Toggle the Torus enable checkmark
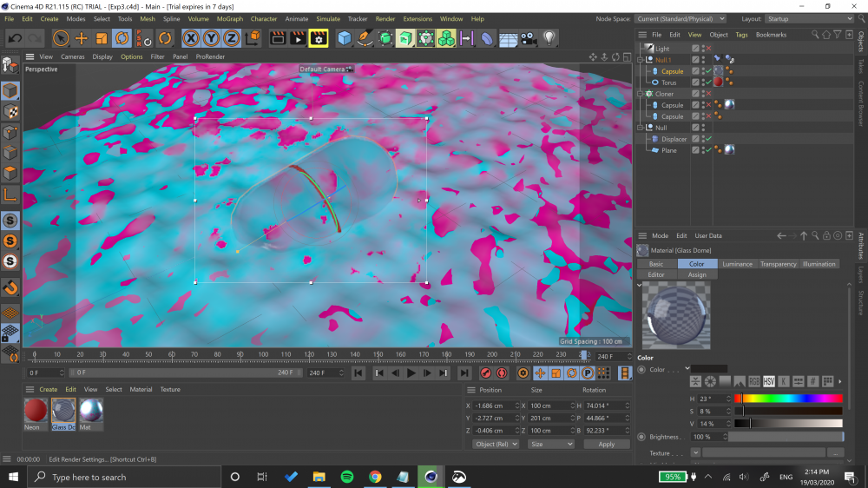Image resolution: width=868 pixels, height=488 pixels. 708,82
